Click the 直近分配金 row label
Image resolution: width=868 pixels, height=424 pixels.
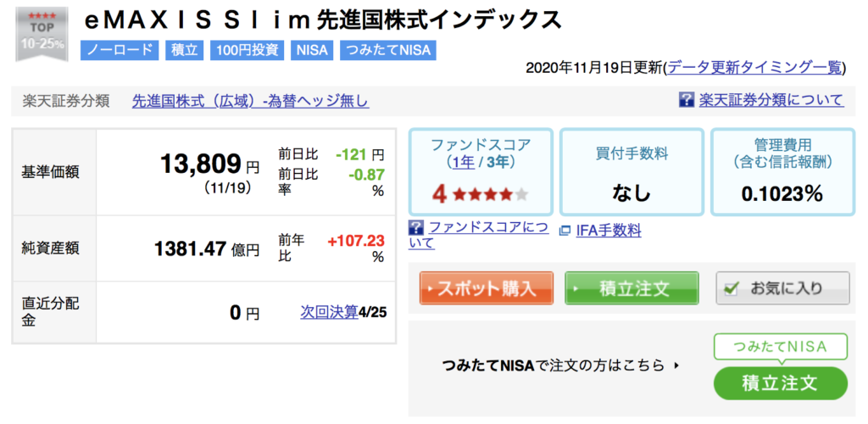coord(50,312)
